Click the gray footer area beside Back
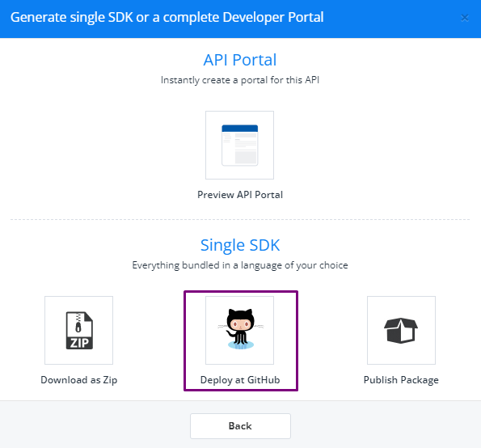Image resolution: width=481 pixels, height=448 pixels. point(383,425)
